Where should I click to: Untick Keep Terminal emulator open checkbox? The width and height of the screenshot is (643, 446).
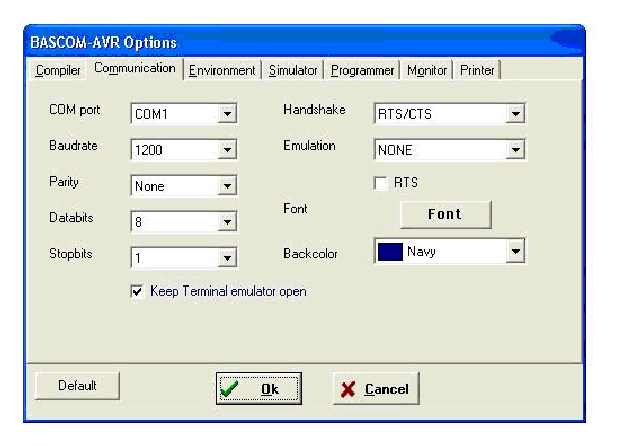point(137,291)
